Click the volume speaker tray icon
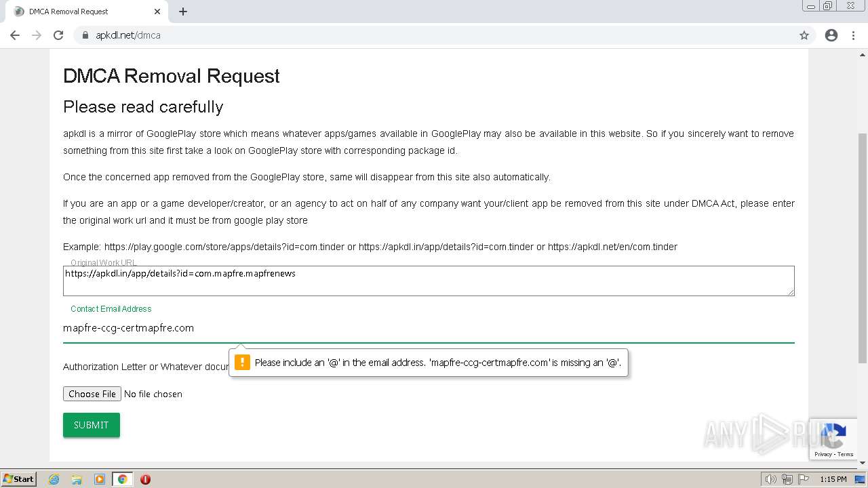Image resolution: width=868 pixels, height=488 pixels. click(770, 479)
